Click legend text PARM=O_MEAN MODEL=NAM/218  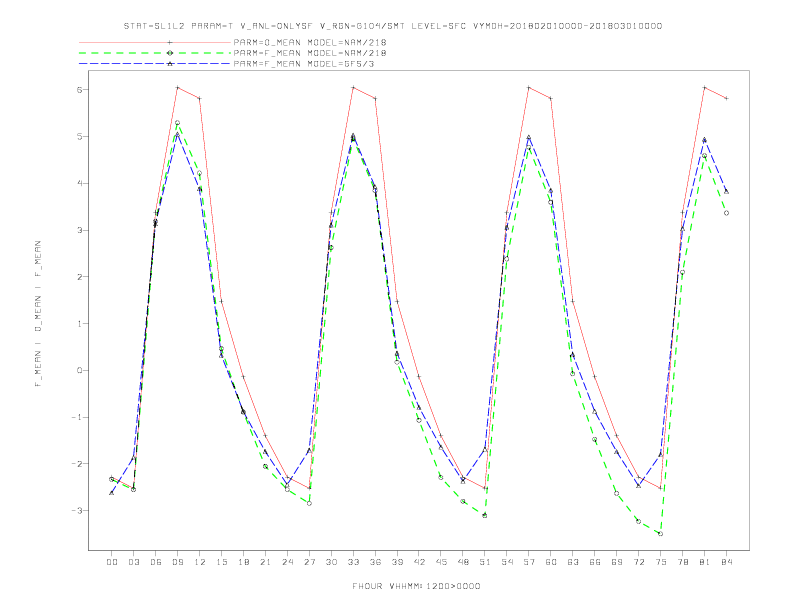[x=310, y=42]
